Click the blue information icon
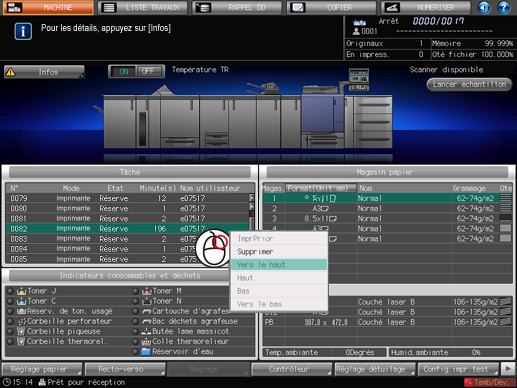 coord(23,32)
